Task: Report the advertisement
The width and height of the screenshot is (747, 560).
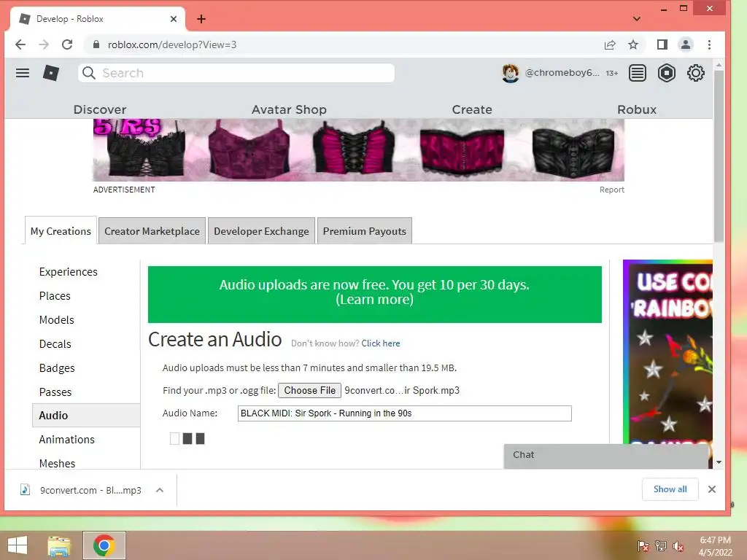Action: (612, 190)
